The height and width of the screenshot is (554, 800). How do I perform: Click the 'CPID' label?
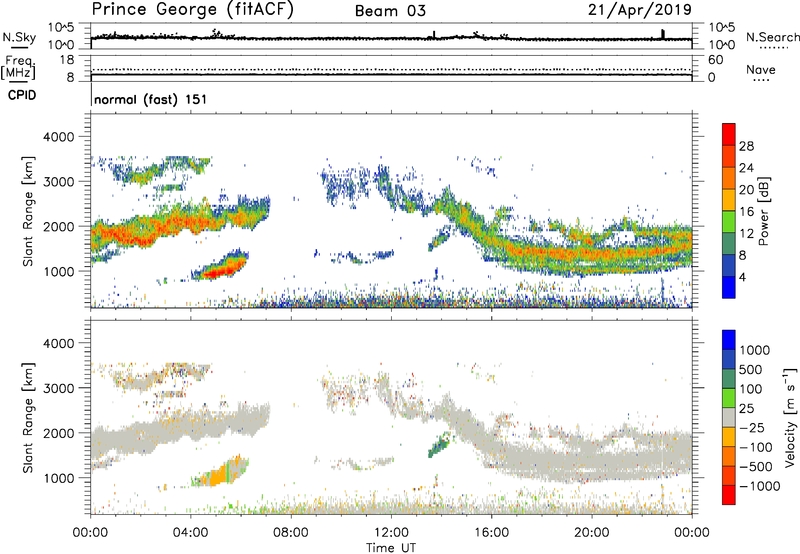coord(22,95)
